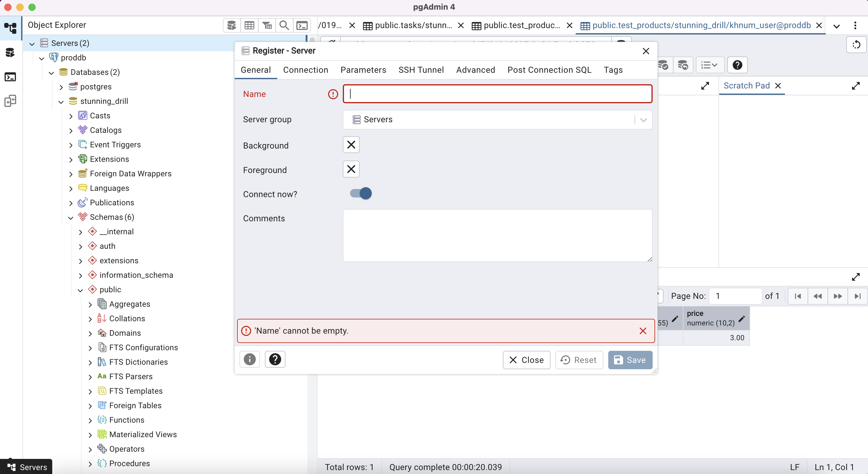Screen dimensions: 868x474
Task: Click the dialog's info icon button
Action: (249, 360)
